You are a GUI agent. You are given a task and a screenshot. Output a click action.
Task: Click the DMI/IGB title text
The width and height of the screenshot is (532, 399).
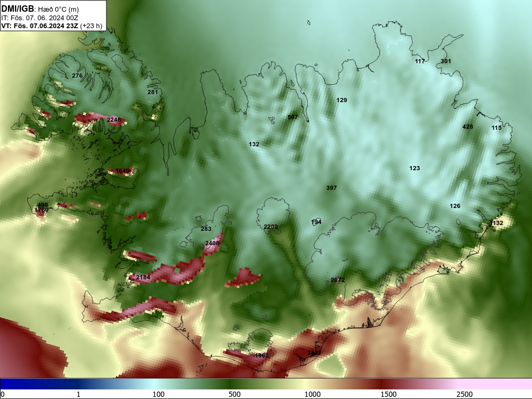tap(18, 9)
